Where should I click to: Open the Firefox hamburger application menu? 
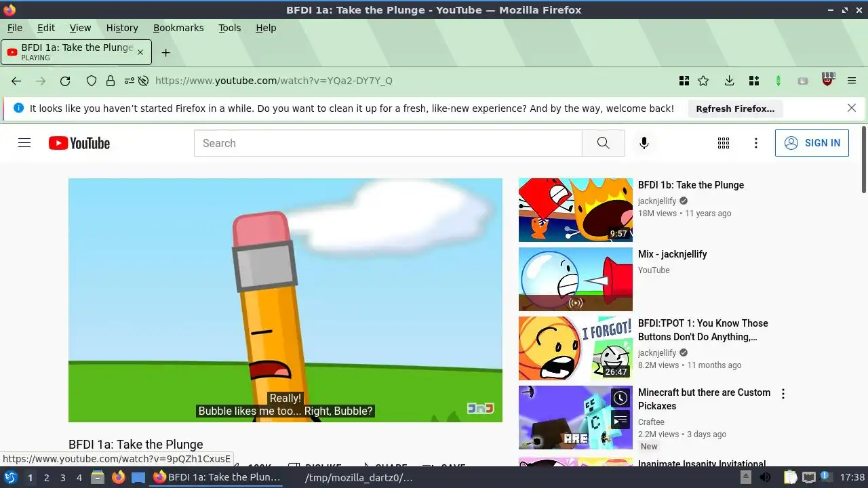[x=852, y=81]
